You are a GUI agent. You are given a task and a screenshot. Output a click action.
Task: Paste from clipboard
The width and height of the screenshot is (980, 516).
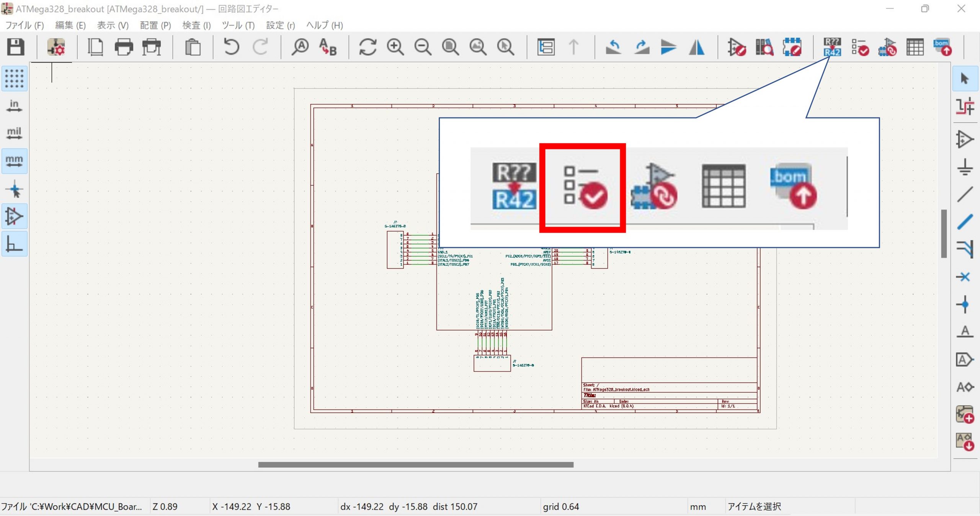pos(193,47)
